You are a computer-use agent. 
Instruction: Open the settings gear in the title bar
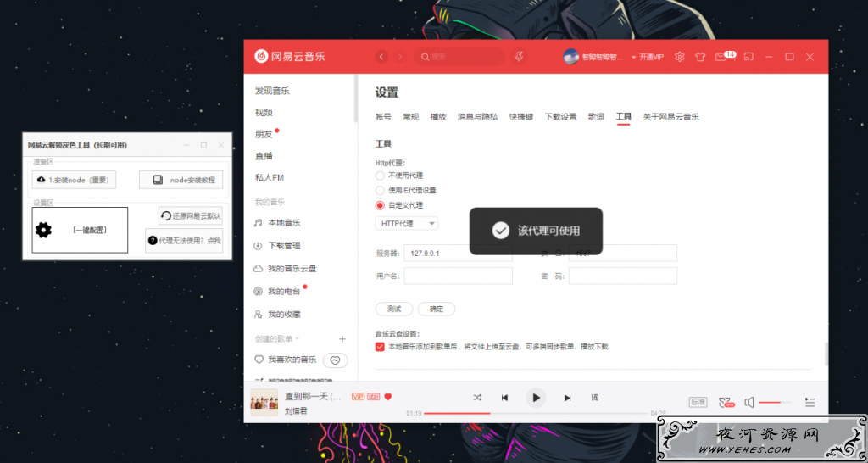(x=680, y=57)
